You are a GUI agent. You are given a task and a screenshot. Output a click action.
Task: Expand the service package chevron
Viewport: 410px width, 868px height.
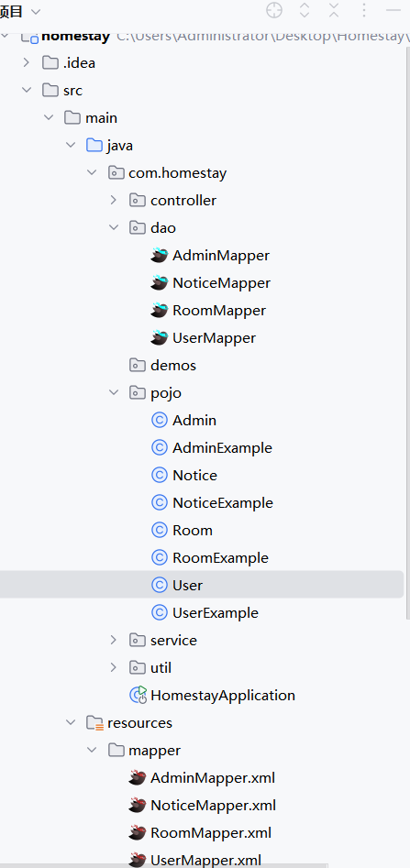pyautogui.click(x=114, y=640)
